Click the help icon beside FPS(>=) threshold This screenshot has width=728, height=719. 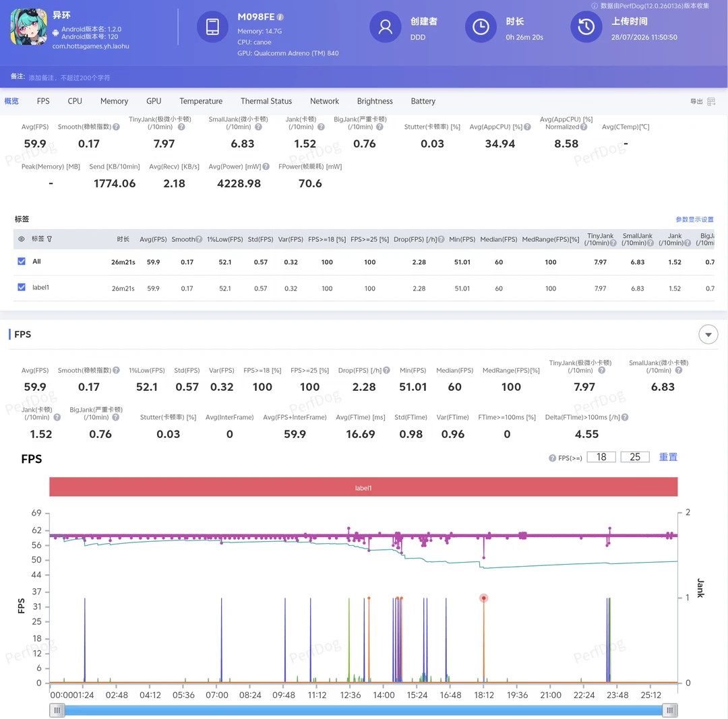click(552, 458)
